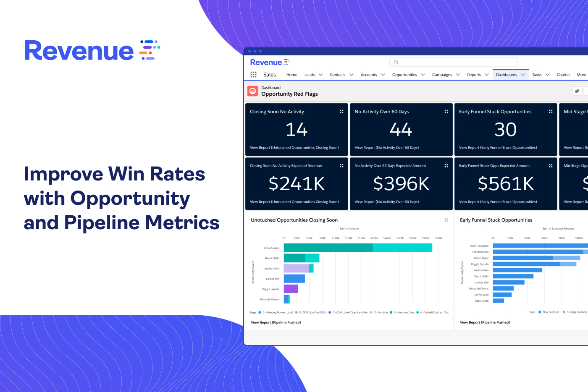
Task: Switch to the Chatter tab
Action: pos(563,74)
